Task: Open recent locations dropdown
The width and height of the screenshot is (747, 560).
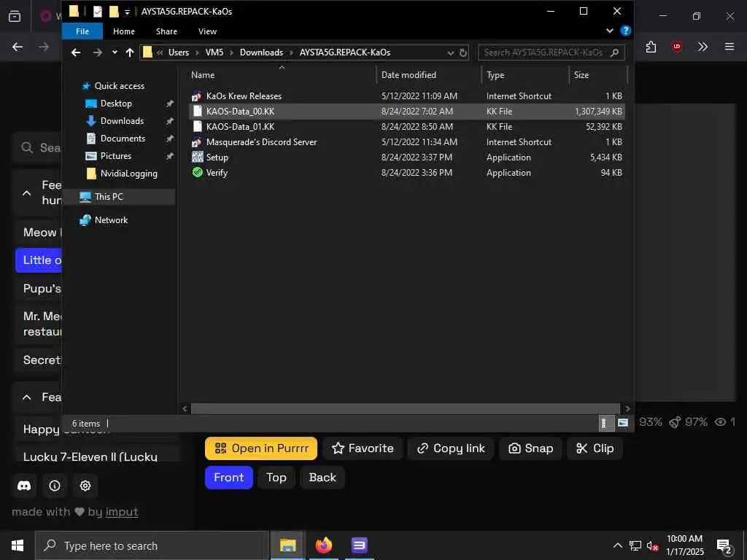Action: click(x=115, y=52)
